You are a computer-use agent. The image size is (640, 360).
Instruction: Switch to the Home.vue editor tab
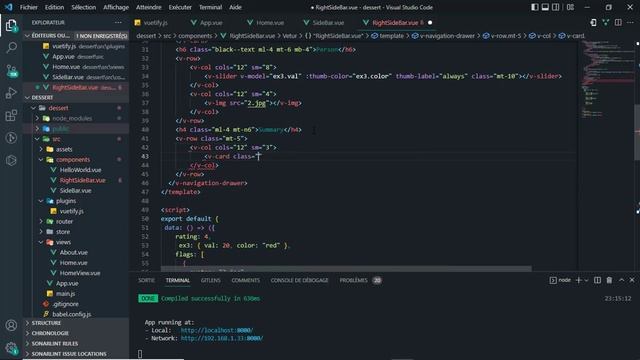pyautogui.click(x=266, y=22)
